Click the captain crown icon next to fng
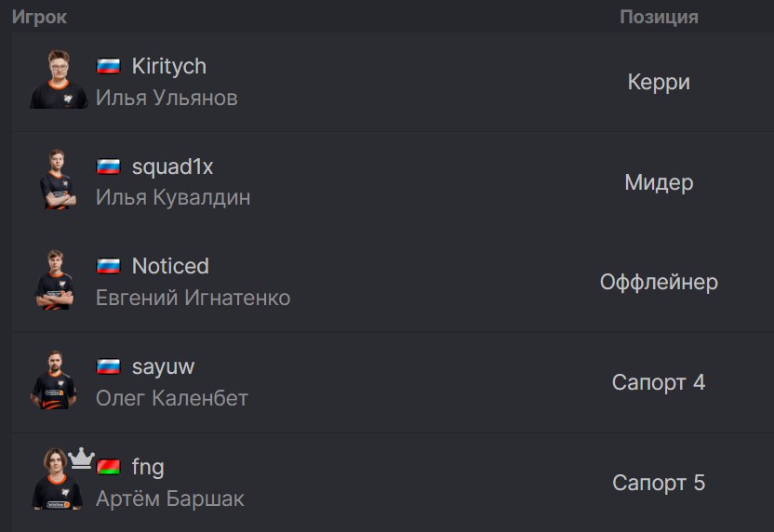Viewport: 774px width, 532px height. [81, 458]
